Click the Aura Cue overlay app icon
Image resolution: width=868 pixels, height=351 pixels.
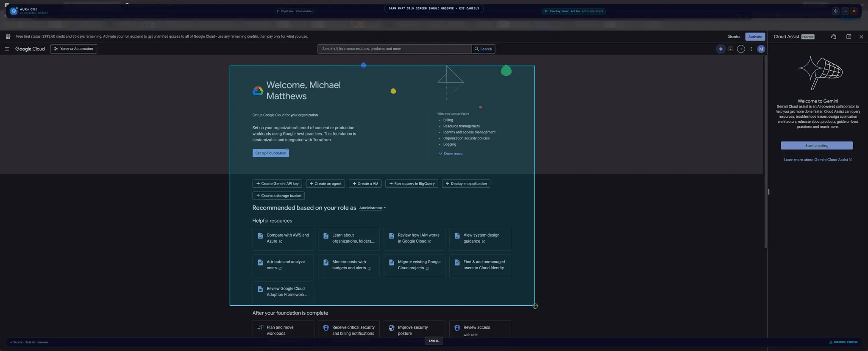[14, 11]
